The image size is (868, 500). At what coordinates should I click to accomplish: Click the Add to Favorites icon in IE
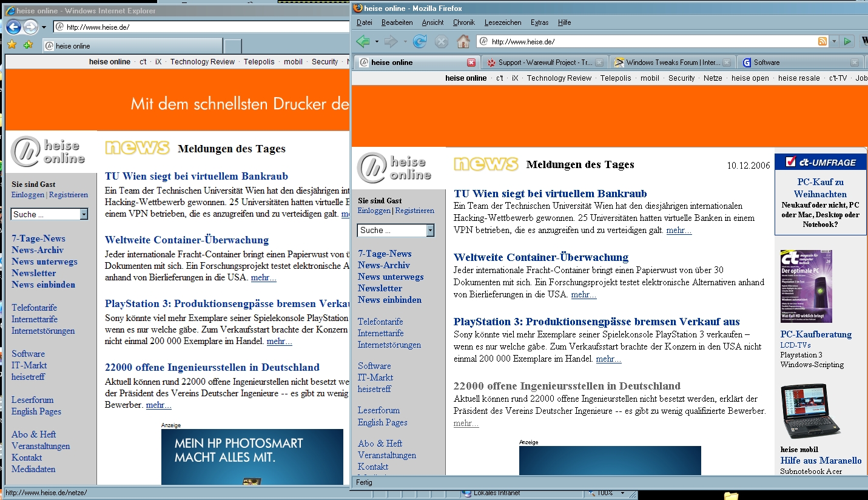point(28,45)
